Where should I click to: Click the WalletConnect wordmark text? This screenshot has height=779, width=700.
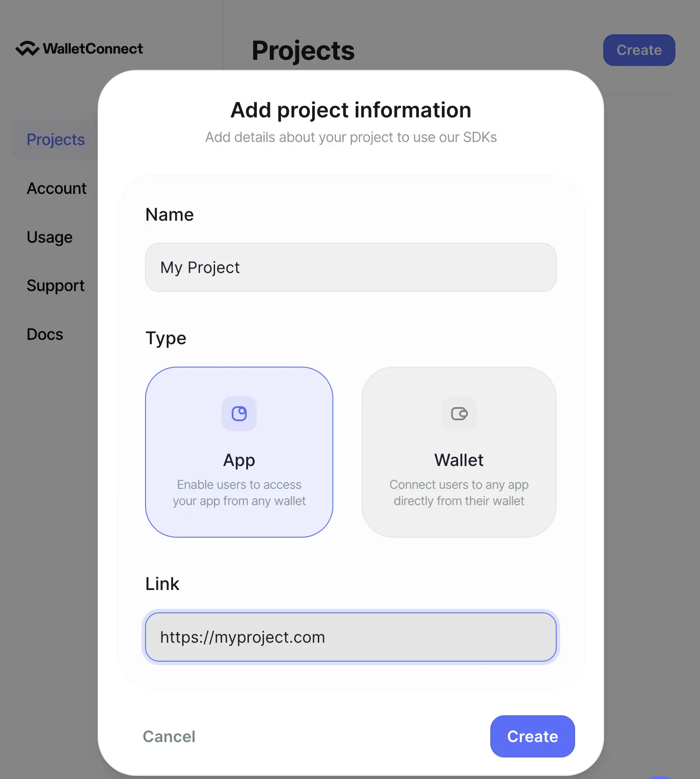[93, 48]
